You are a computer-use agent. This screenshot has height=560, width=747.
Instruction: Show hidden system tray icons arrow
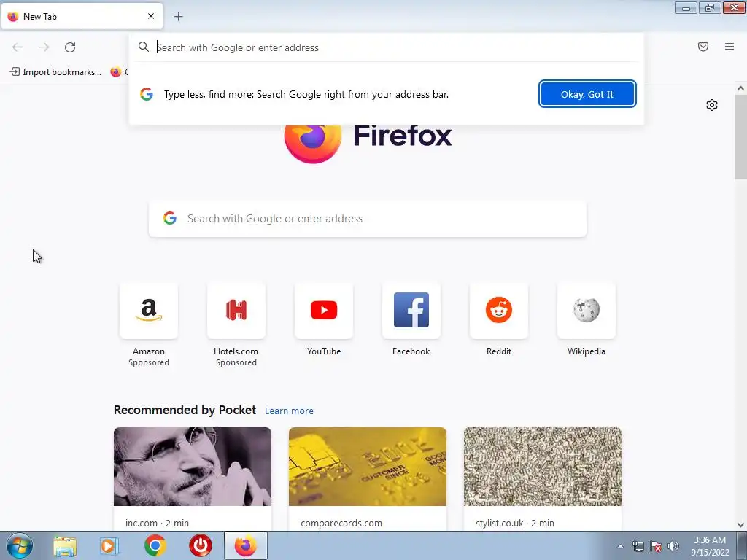pyautogui.click(x=620, y=546)
